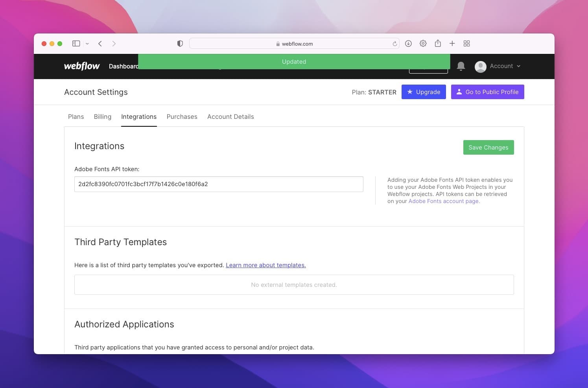The width and height of the screenshot is (588, 388).
Task: Open notifications bell icon
Action: [x=461, y=66]
